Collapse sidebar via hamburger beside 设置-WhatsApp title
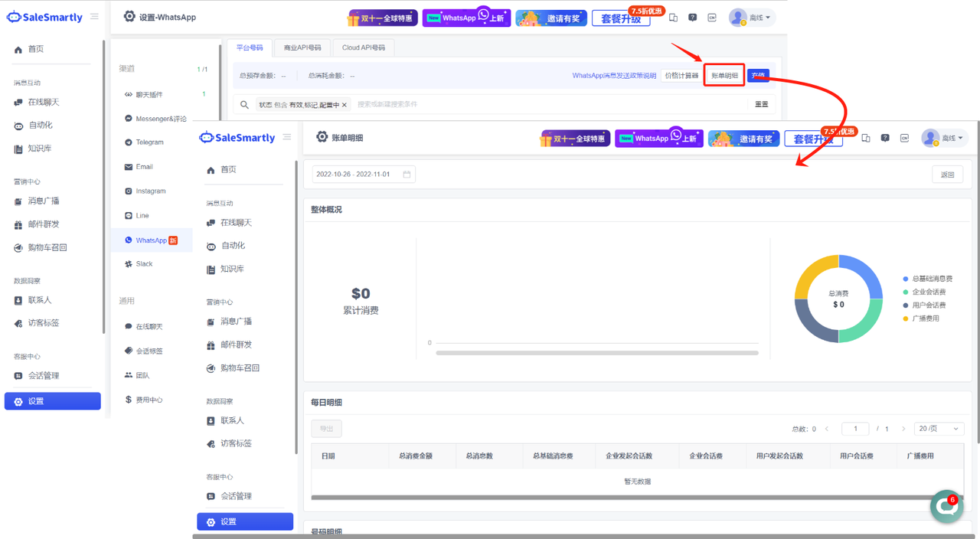 (x=94, y=16)
